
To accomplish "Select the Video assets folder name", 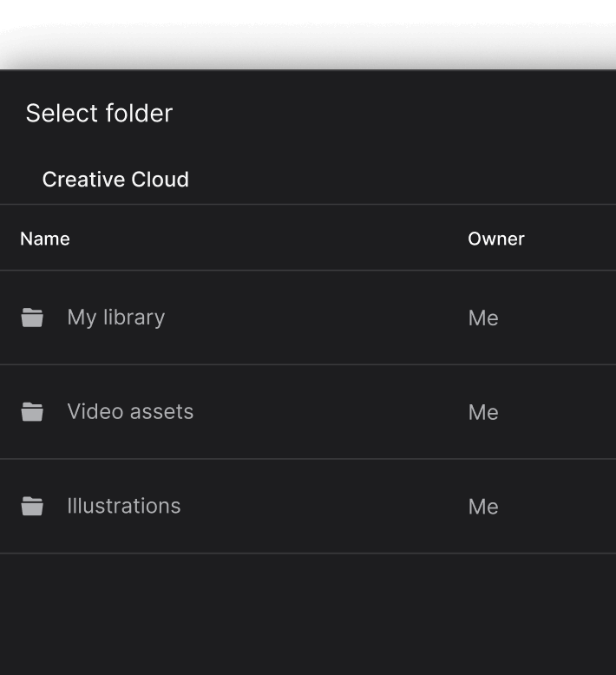I will 130,411.
